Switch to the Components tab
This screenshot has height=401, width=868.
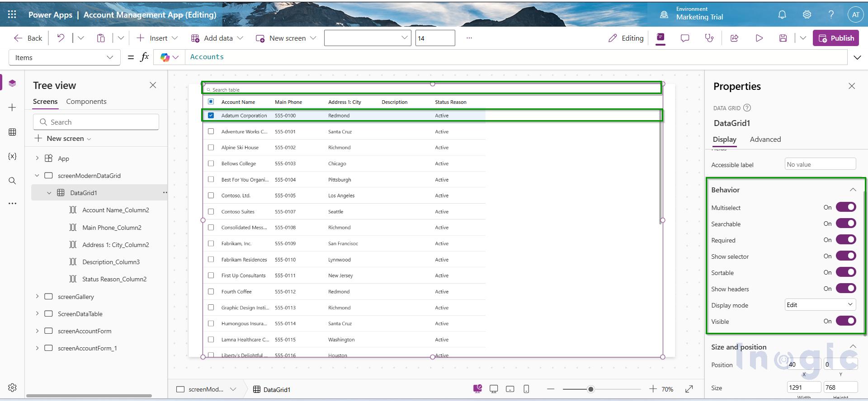click(x=86, y=102)
